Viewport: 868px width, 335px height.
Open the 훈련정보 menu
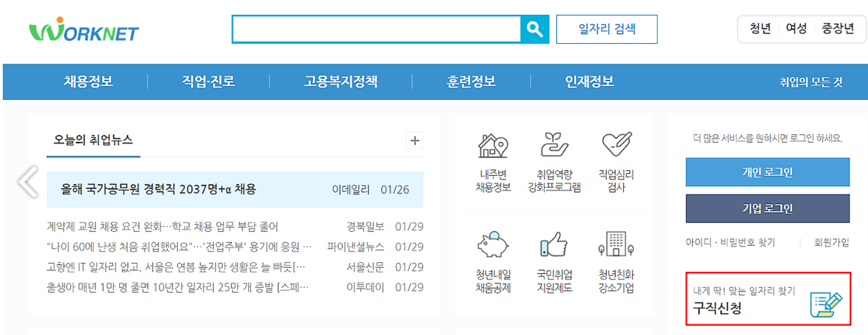coord(471,82)
